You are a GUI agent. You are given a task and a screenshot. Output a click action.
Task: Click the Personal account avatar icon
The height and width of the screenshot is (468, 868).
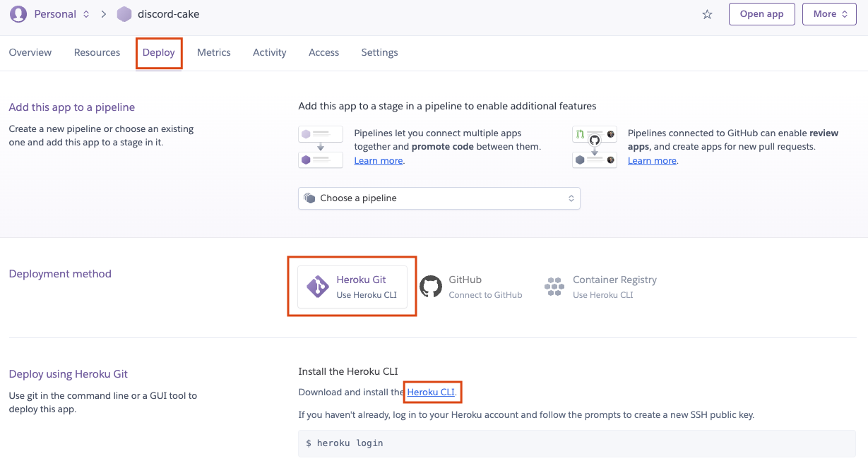(x=18, y=14)
